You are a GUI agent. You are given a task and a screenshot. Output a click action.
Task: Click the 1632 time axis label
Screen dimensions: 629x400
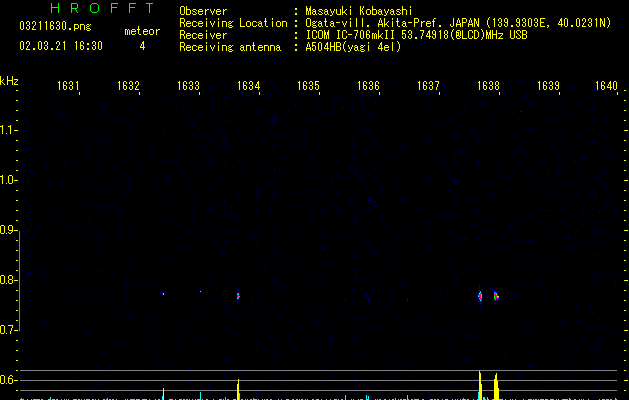tap(128, 86)
